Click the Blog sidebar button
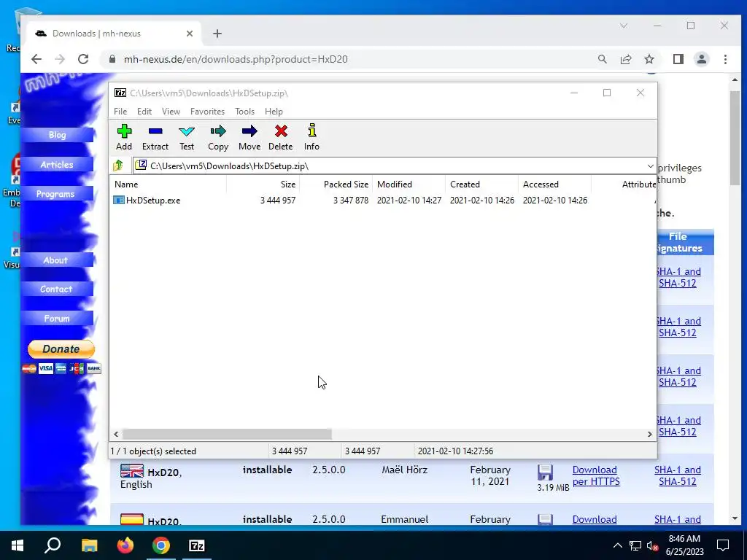The image size is (747, 560). point(57,135)
